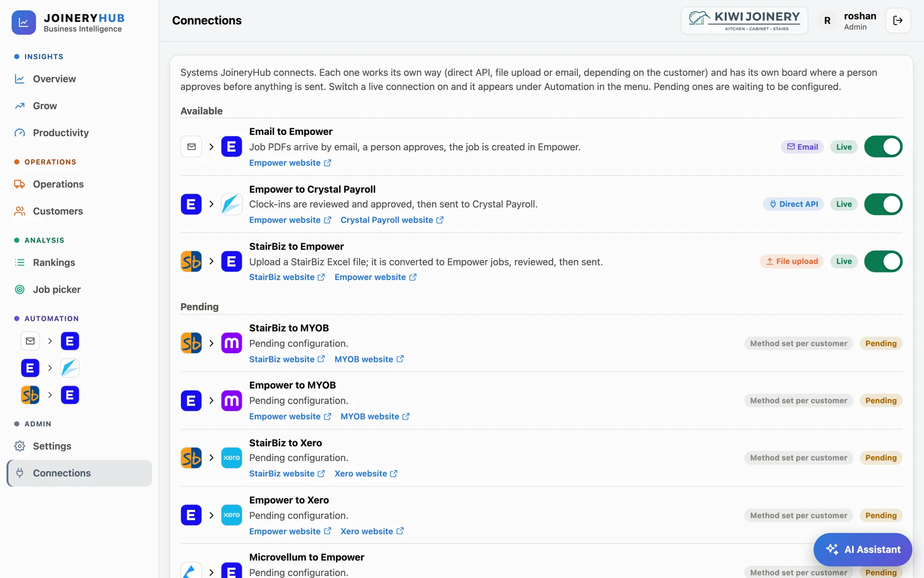Click the Empower E icon in Empower to Xero row
The image size is (924, 578).
click(x=191, y=515)
